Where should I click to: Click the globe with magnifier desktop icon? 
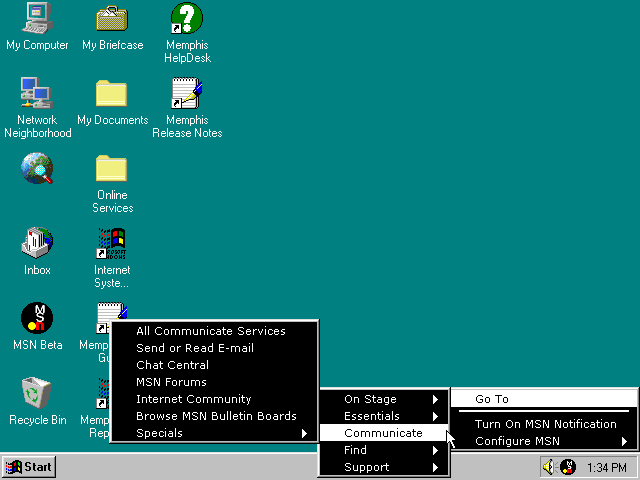pyautogui.click(x=37, y=168)
